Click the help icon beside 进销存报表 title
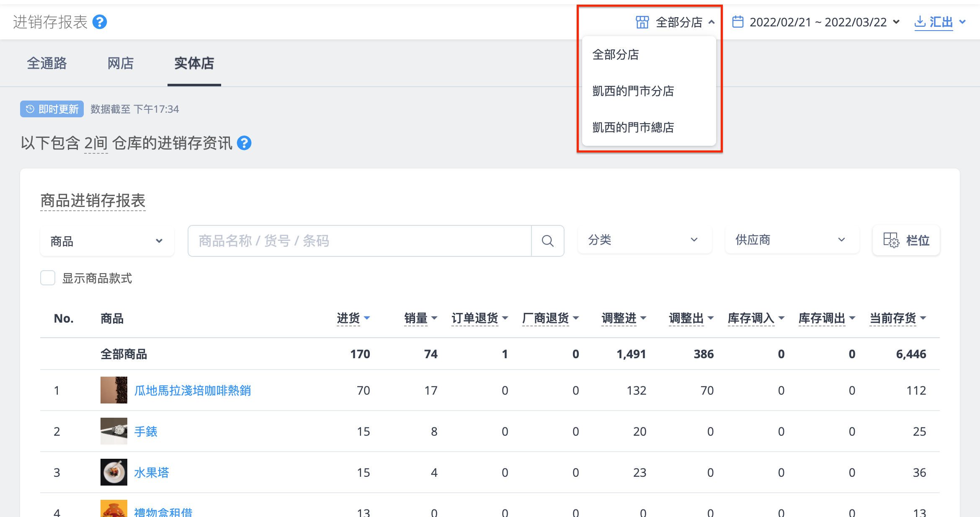This screenshot has width=980, height=517. click(x=100, y=22)
